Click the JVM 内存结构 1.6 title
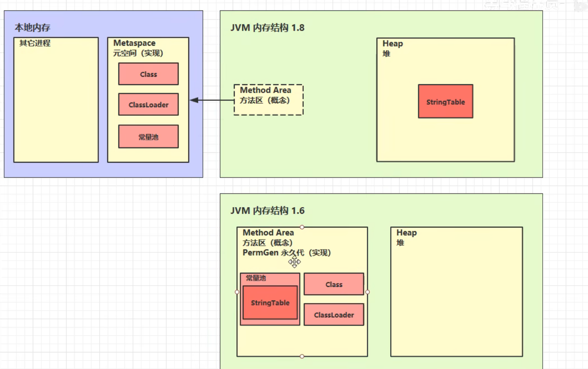The width and height of the screenshot is (588, 369). (267, 211)
